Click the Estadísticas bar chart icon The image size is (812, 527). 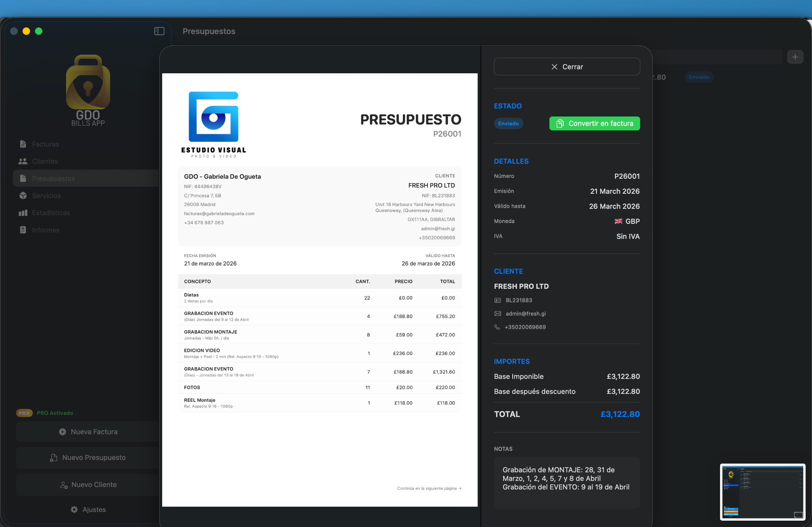click(23, 213)
